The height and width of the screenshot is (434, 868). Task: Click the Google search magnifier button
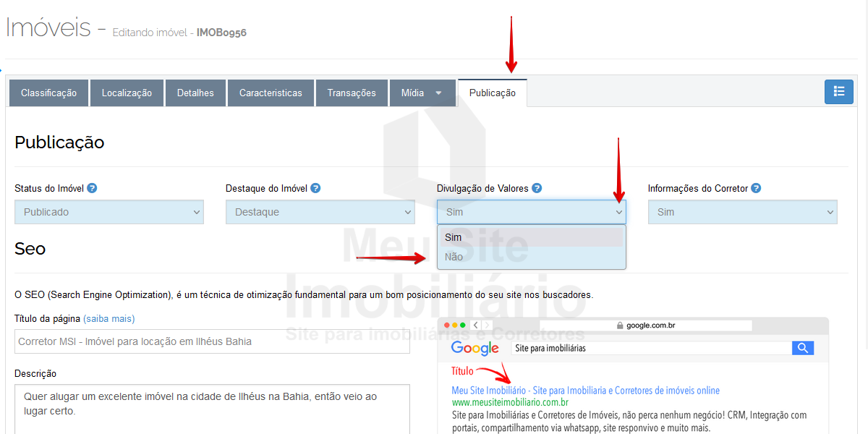click(803, 348)
